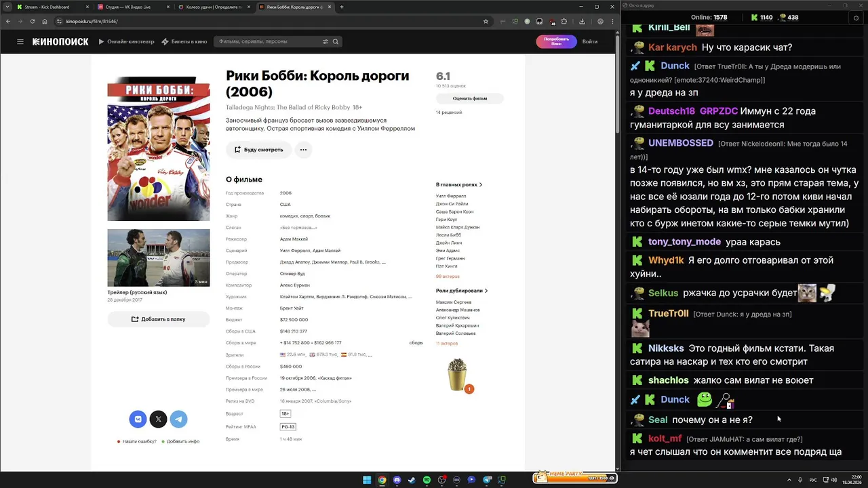Image resolution: width=868 pixels, height=488 pixels.
Task: Open Steam from the taskbar
Action: tap(412, 480)
